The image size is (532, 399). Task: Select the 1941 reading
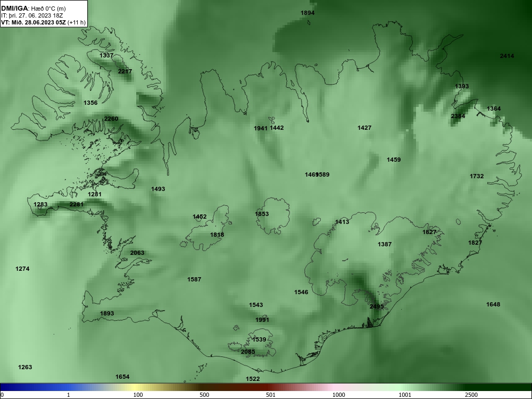pyautogui.click(x=261, y=128)
